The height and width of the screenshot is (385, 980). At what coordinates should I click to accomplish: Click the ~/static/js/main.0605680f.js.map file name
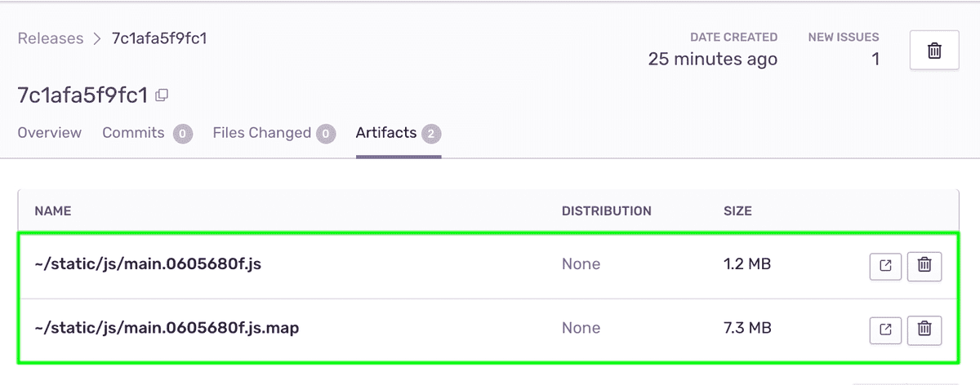[x=167, y=328]
